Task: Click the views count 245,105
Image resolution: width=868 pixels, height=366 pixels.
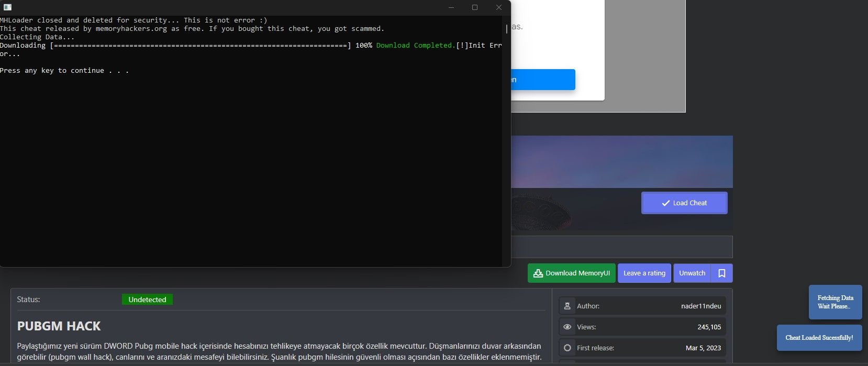Action: point(709,327)
